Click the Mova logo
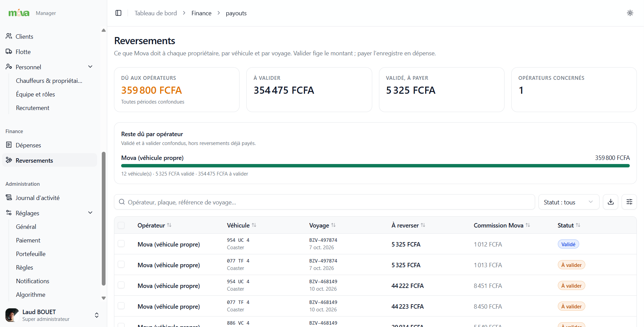Viewport: 644px width, 327px height. pos(19,13)
